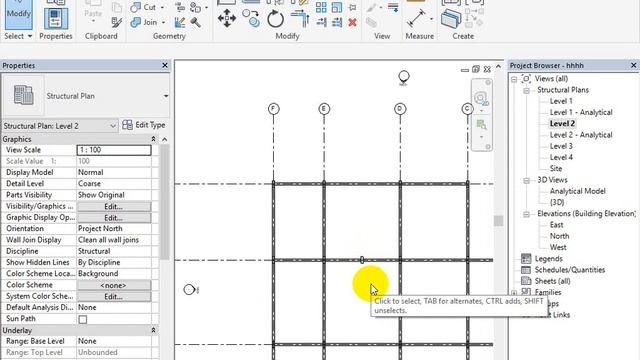Image resolution: width=640 pixels, height=360 pixels.
Task: Click the Linework tool icon
Action: tap(393, 7)
